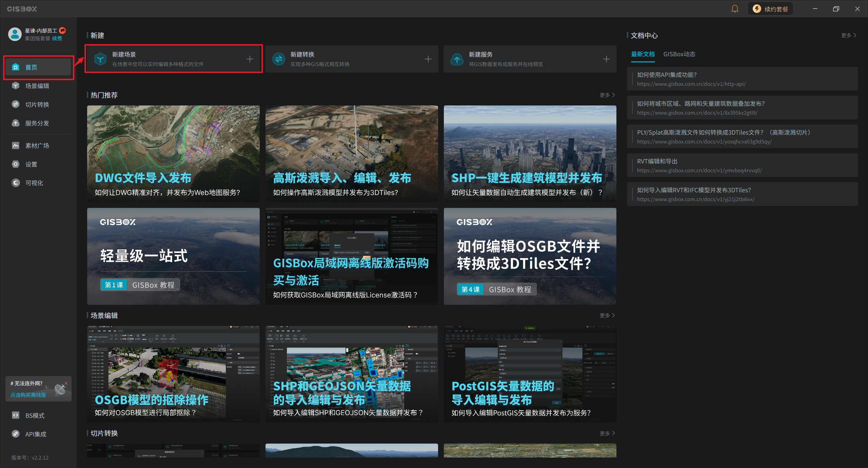The width and height of the screenshot is (868, 468).
Task: Open the 如何导入编辑RVT和IFC模型 document link
Action: [743, 194]
